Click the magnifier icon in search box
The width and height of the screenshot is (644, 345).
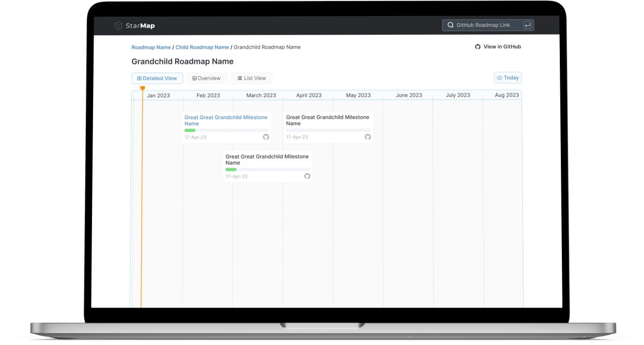(451, 25)
